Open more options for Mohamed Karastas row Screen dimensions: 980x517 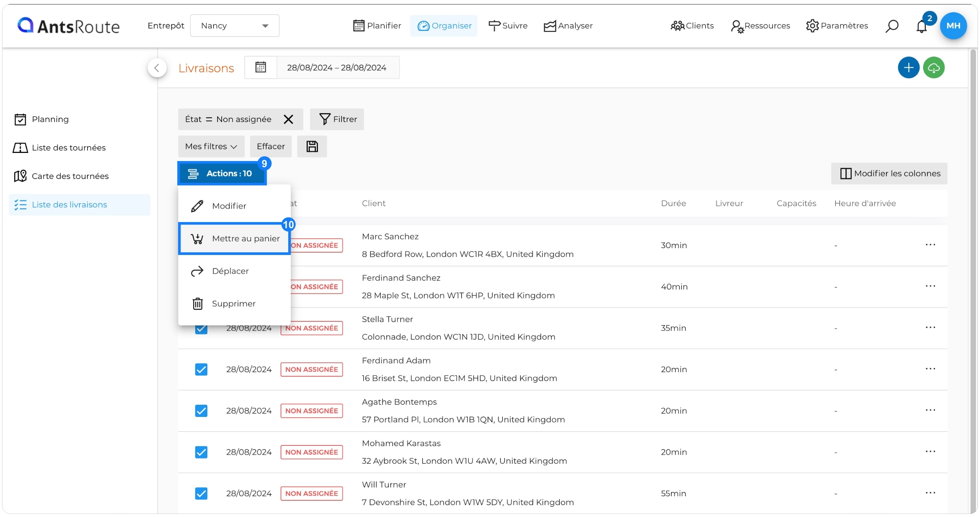tap(930, 452)
